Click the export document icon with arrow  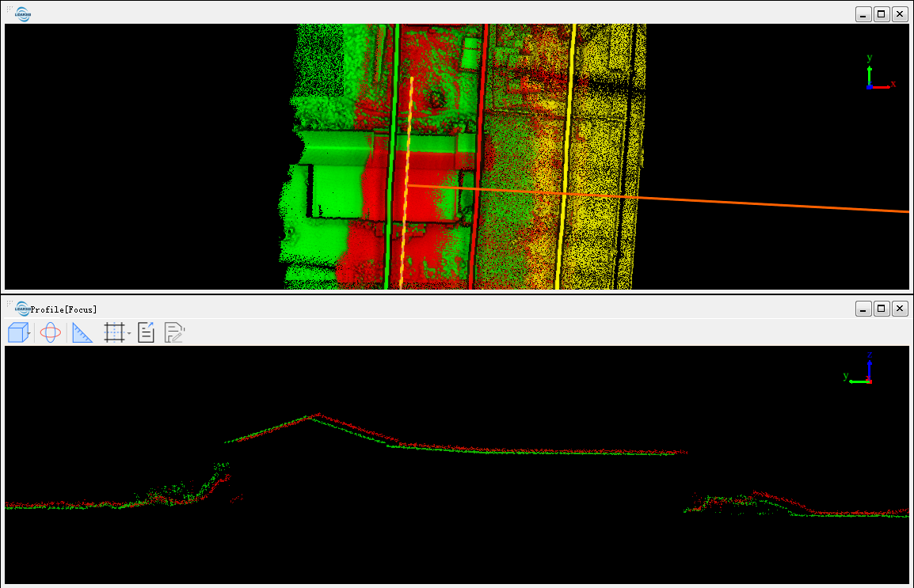tap(146, 332)
